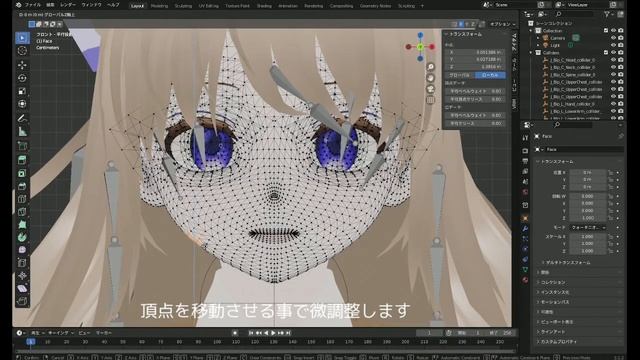Screen dimensions: 640x360
Task: Select the Transform tool
Action: [x=22, y=104]
